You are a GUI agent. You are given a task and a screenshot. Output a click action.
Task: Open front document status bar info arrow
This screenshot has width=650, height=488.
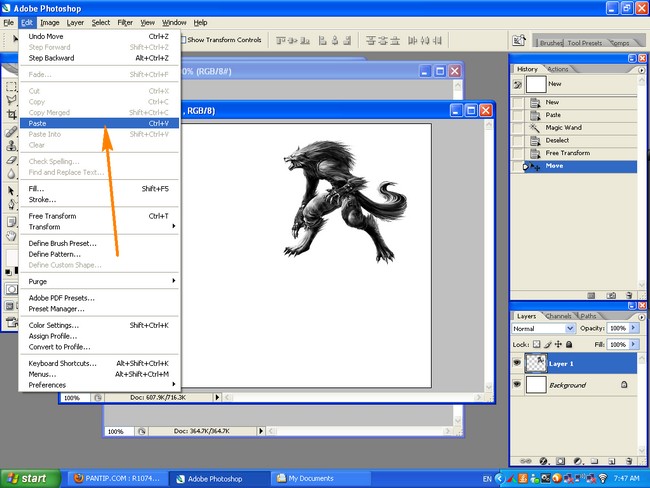tap(217, 397)
